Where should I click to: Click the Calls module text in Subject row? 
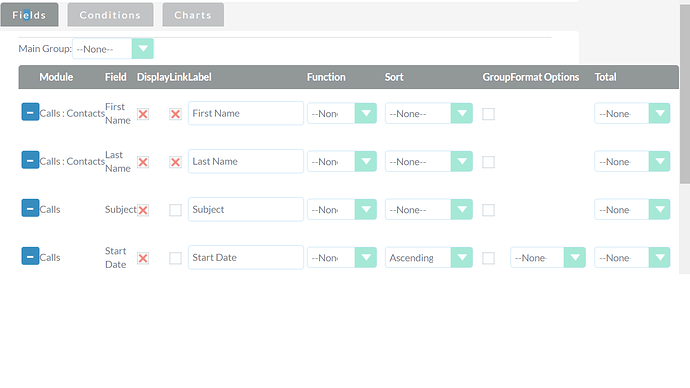[x=50, y=209]
